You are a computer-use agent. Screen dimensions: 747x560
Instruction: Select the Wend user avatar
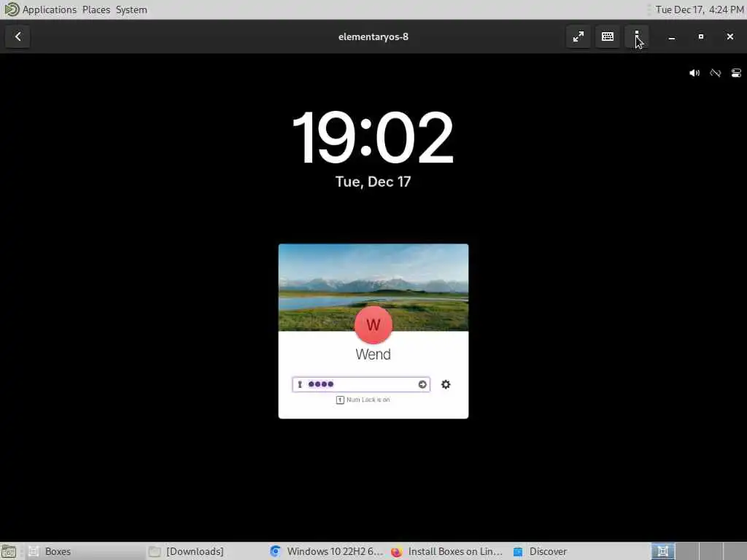(373, 324)
